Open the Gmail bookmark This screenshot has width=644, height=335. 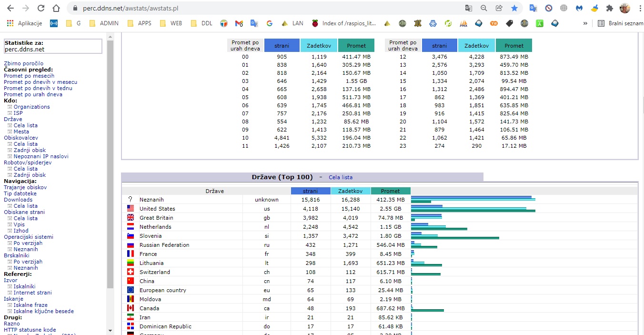tap(239, 23)
